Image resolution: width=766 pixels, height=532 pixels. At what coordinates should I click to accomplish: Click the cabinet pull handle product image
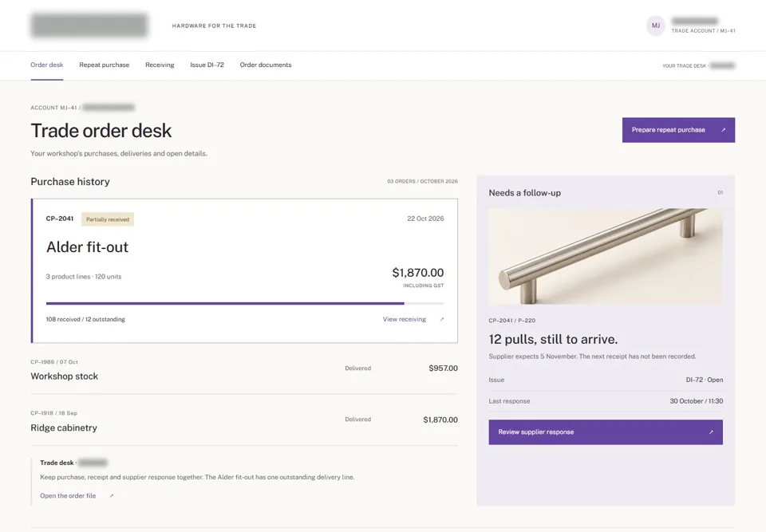point(606,257)
